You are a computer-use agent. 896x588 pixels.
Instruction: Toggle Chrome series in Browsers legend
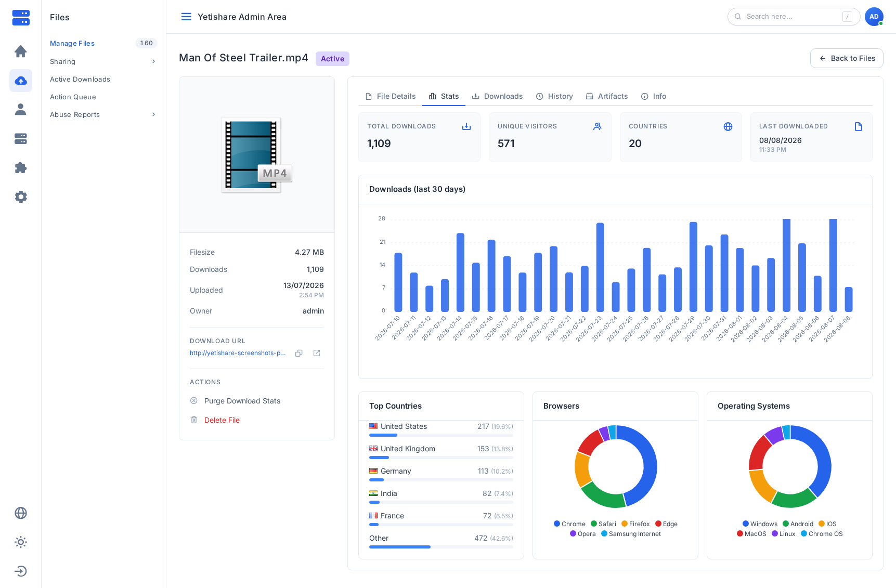point(569,524)
